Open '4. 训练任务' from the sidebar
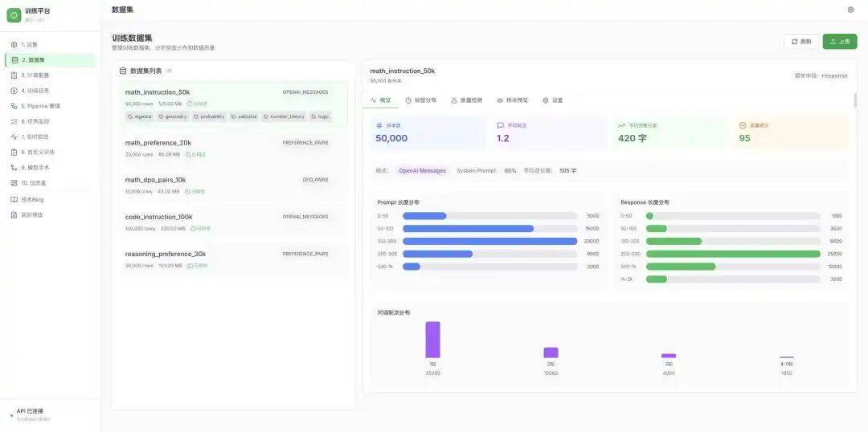The width and height of the screenshot is (868, 432). (35, 91)
